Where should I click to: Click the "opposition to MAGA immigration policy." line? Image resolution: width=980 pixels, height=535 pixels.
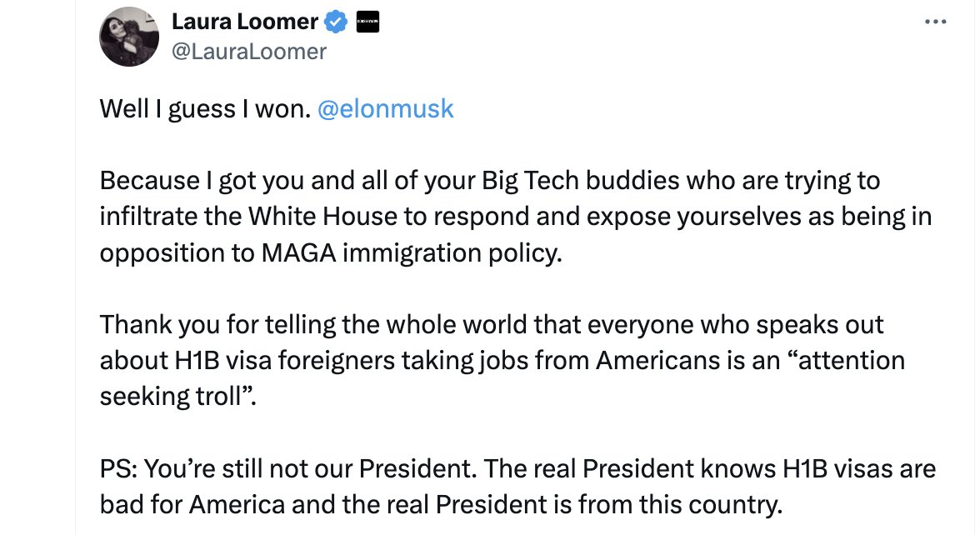click(331, 253)
